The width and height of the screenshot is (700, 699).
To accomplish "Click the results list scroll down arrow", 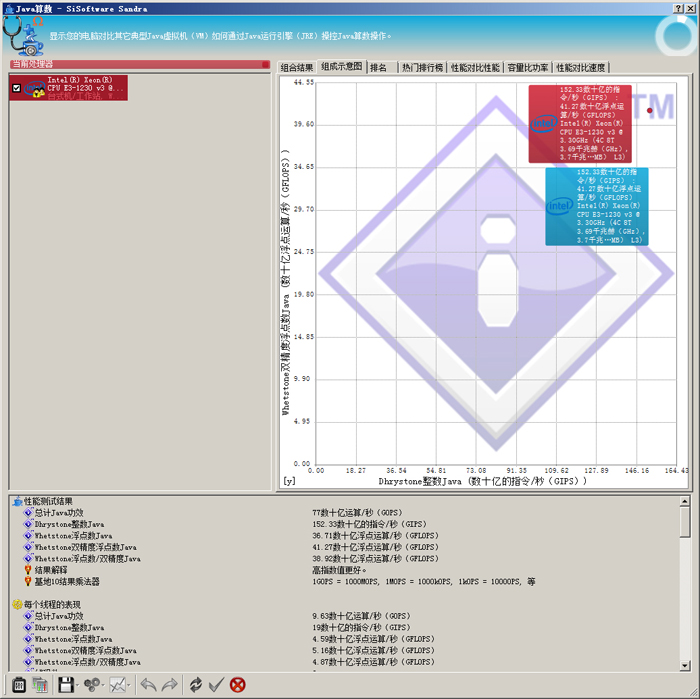I will coord(685,666).
